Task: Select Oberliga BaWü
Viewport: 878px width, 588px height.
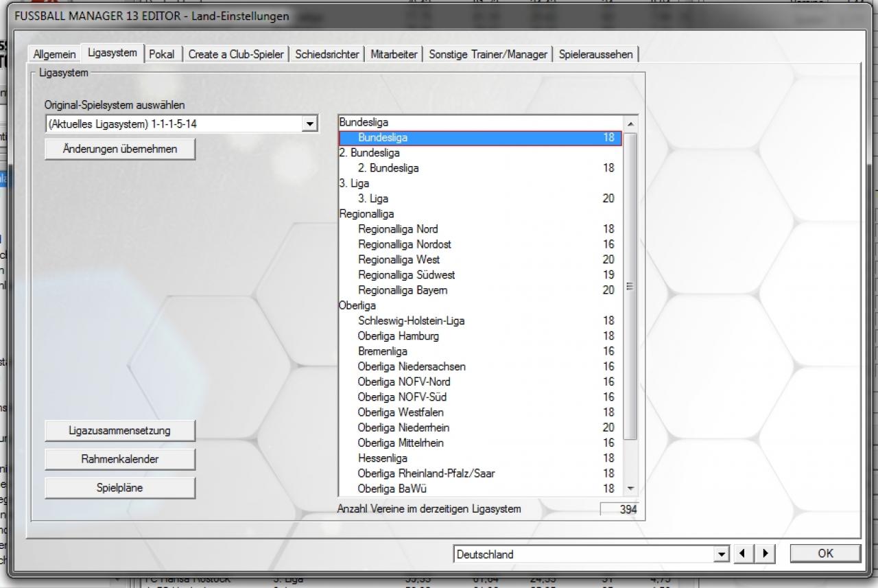Action: click(x=480, y=489)
